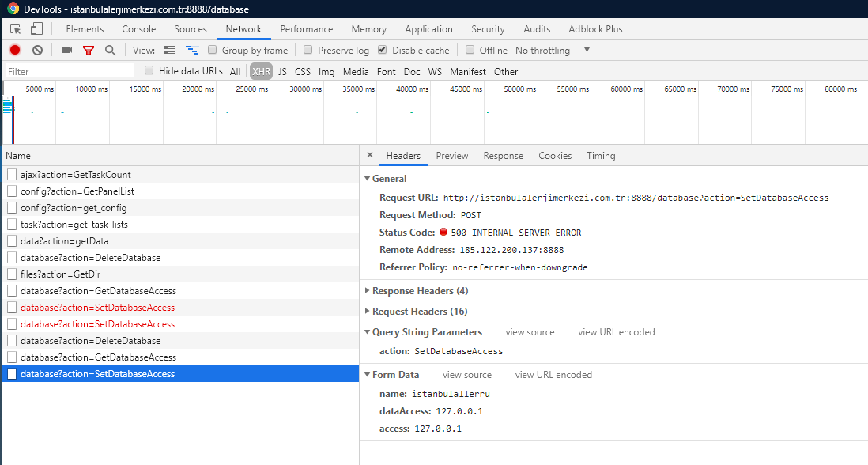Clear the network log
The height and width of the screenshot is (465, 868).
(37, 50)
